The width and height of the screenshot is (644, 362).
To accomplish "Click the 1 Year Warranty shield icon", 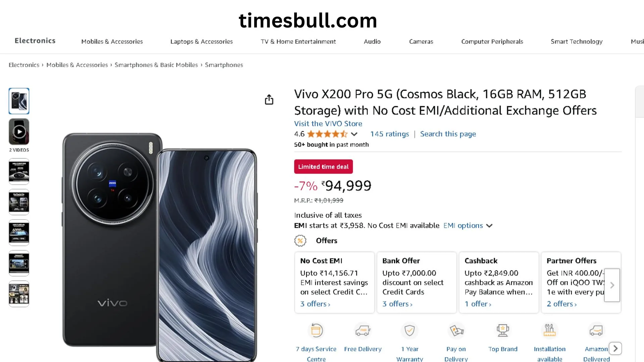I will [410, 331].
